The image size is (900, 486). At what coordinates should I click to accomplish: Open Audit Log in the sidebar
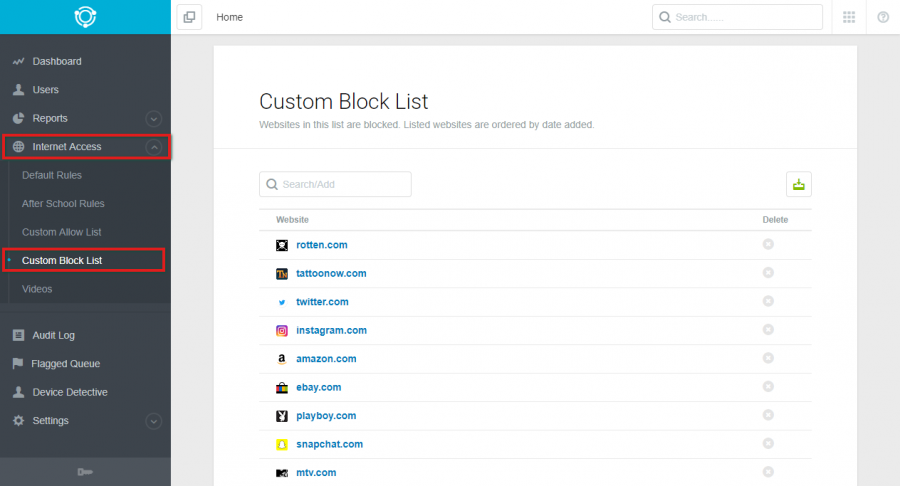(x=53, y=335)
